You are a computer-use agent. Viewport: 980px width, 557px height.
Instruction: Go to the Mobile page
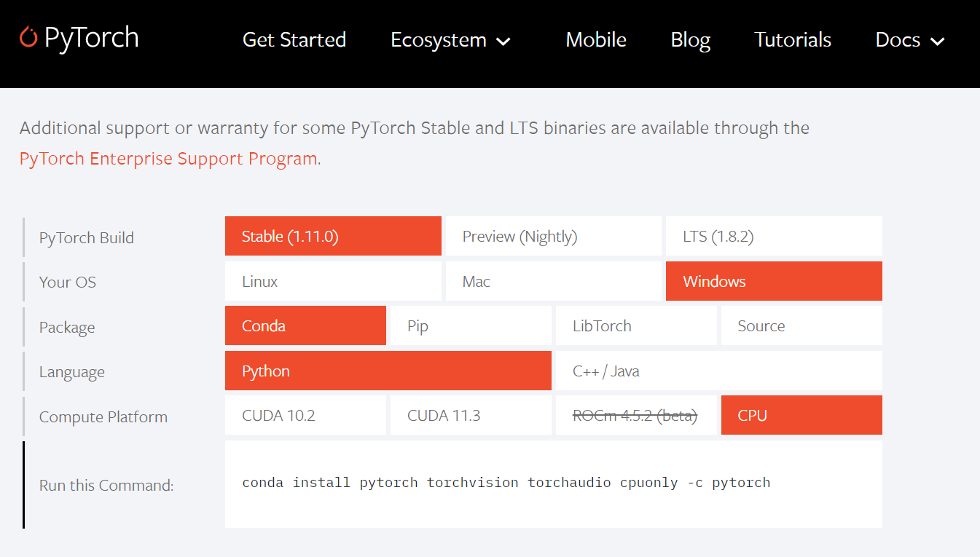595,39
